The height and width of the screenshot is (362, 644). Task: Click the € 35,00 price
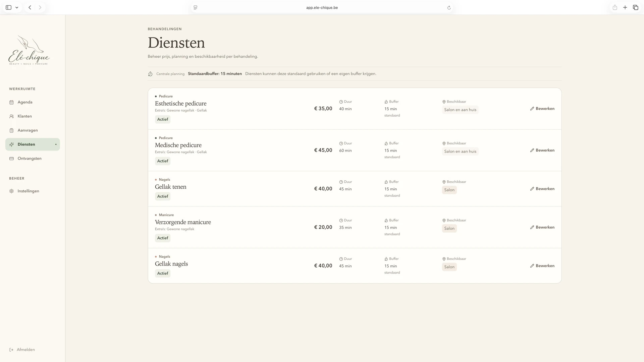click(323, 109)
